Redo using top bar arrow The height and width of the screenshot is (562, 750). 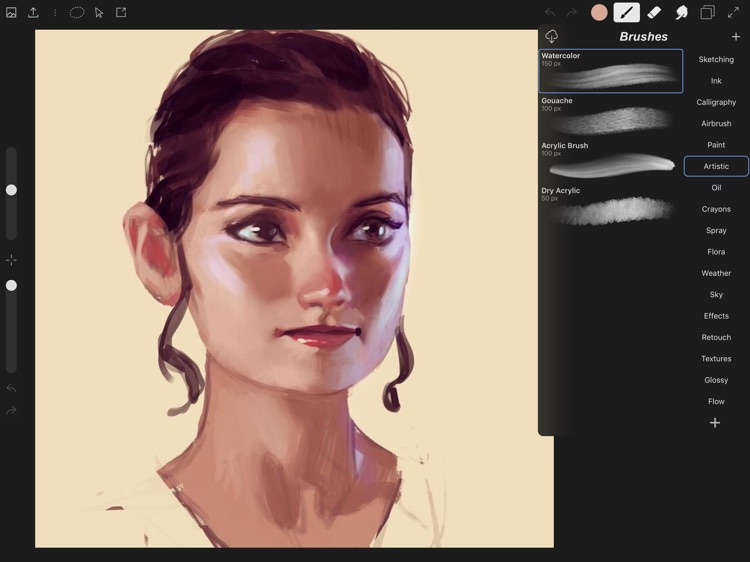click(x=572, y=12)
